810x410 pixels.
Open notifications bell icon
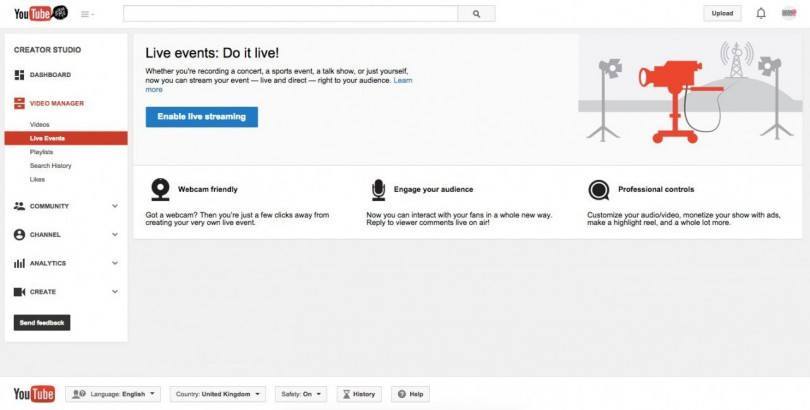click(761, 13)
